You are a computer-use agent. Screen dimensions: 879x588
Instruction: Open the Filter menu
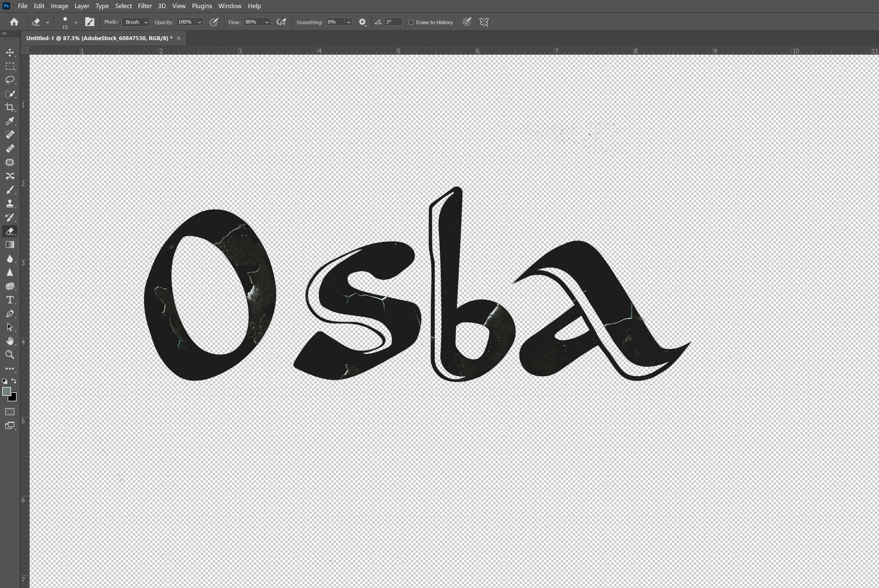pos(144,6)
